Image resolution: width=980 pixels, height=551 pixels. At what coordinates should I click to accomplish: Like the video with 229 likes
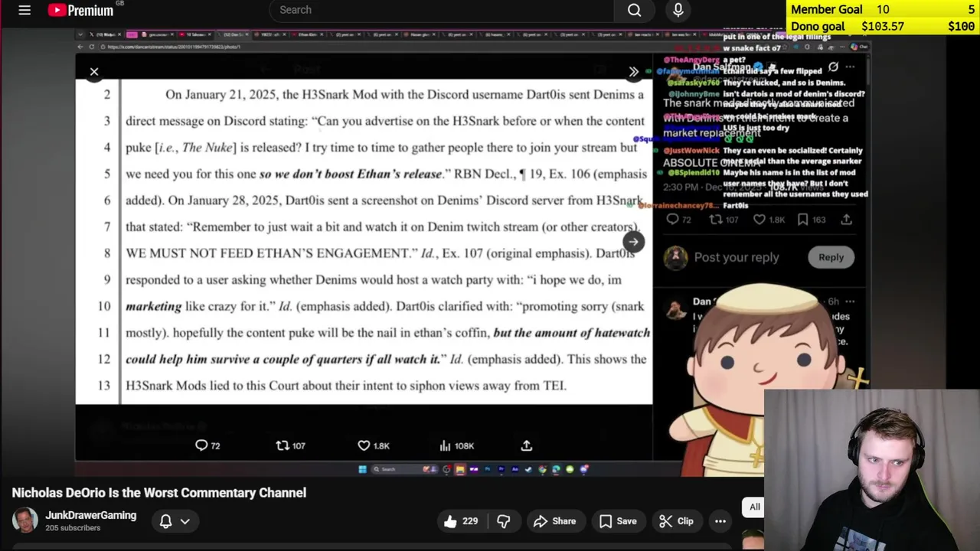[x=461, y=521]
